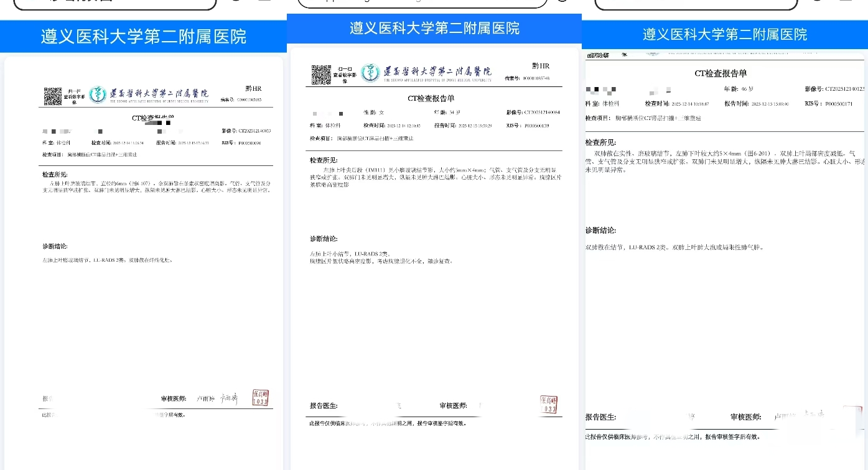Click the QR code on the left CT report
Image resolution: width=868 pixels, height=470 pixels.
point(52,96)
